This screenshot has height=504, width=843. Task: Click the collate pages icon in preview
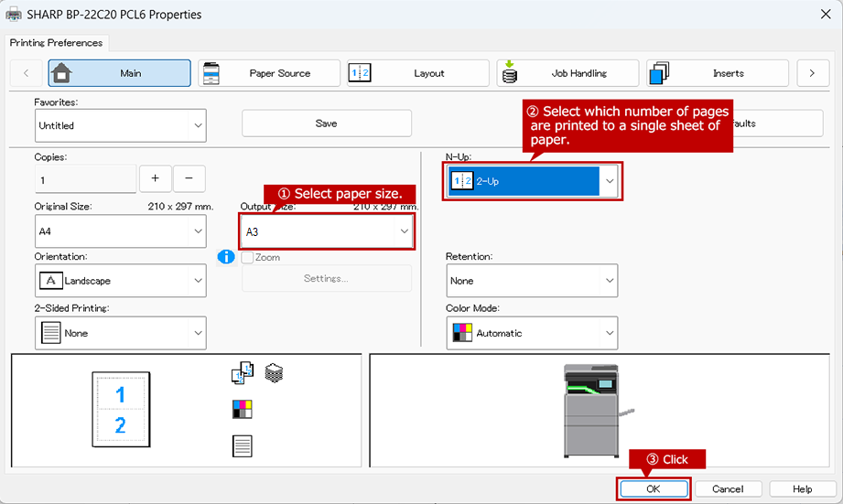coord(243,373)
